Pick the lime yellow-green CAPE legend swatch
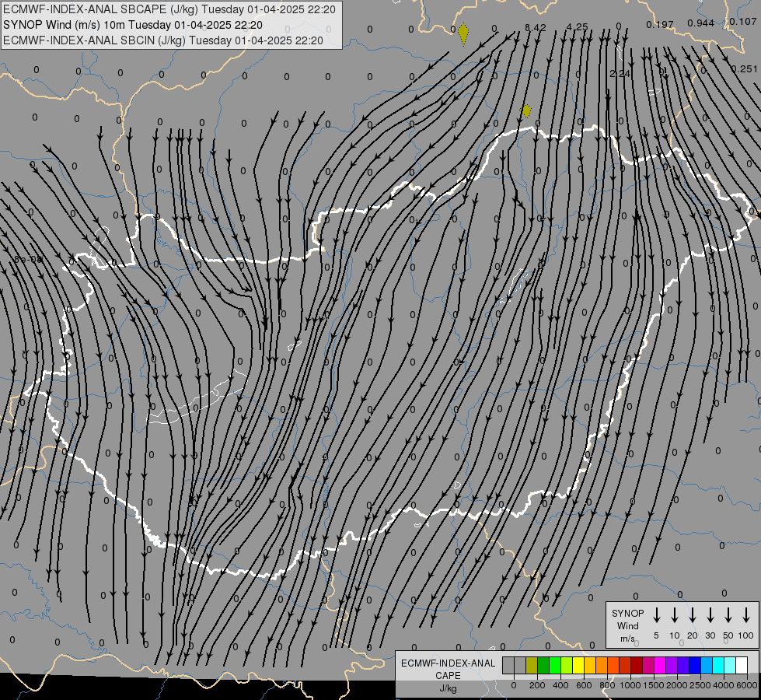The image size is (761, 700). pyautogui.click(x=567, y=665)
